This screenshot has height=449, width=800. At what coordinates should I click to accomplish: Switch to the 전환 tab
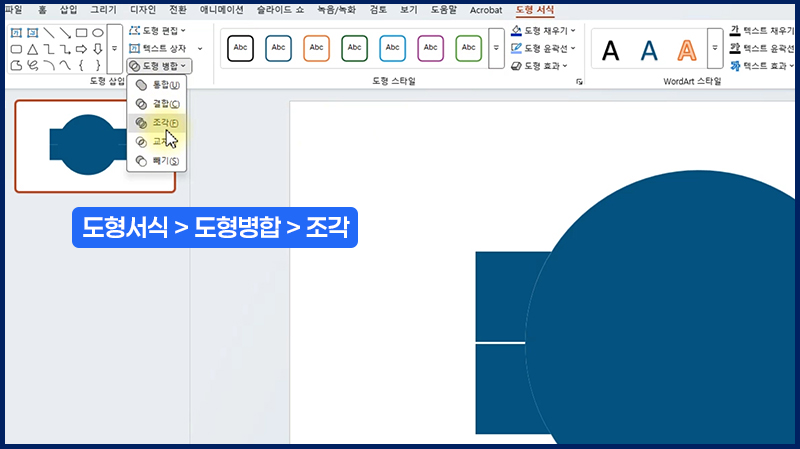tap(178, 9)
